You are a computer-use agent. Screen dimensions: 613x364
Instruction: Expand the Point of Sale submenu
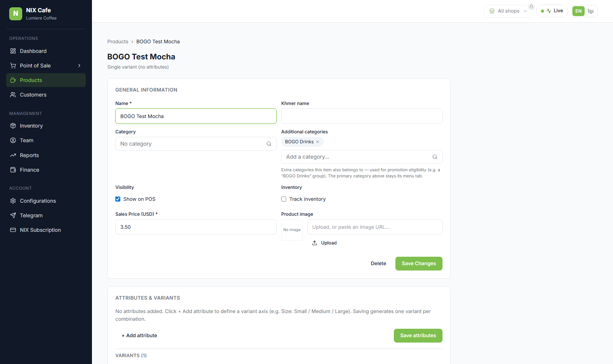click(79, 66)
